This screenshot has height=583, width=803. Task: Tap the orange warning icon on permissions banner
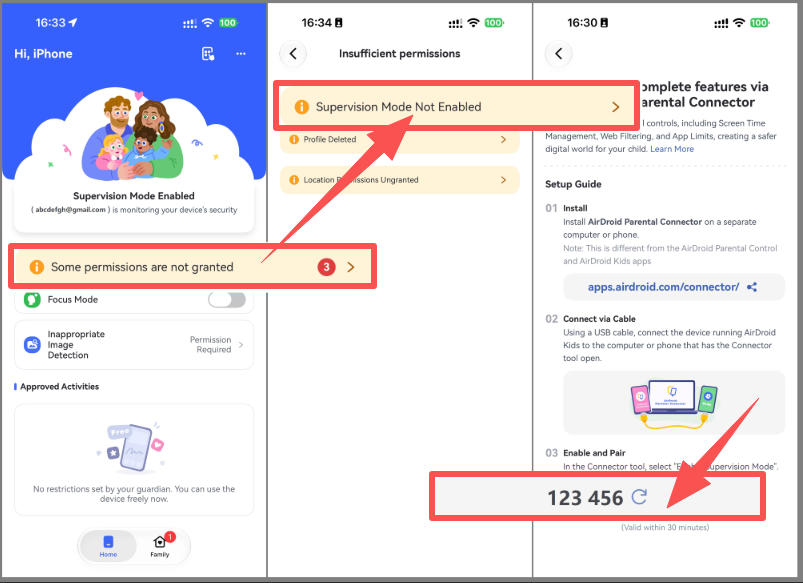click(36, 267)
